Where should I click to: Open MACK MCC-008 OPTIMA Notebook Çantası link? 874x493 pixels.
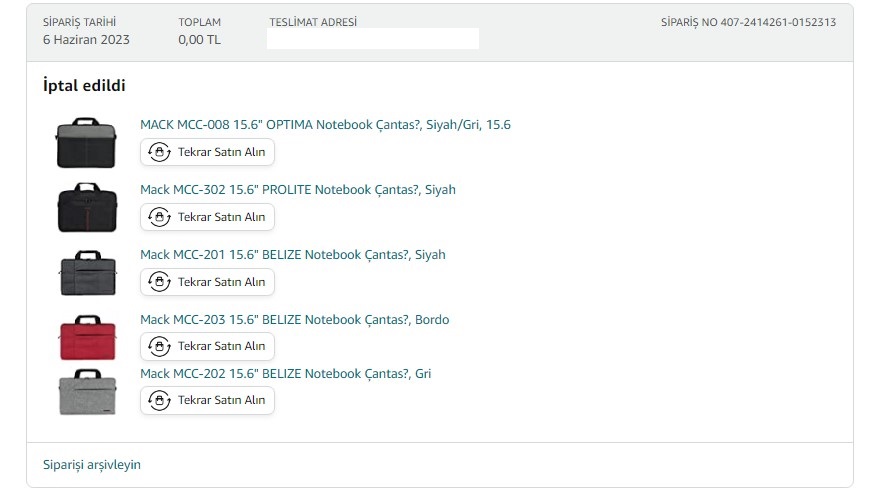pos(325,124)
